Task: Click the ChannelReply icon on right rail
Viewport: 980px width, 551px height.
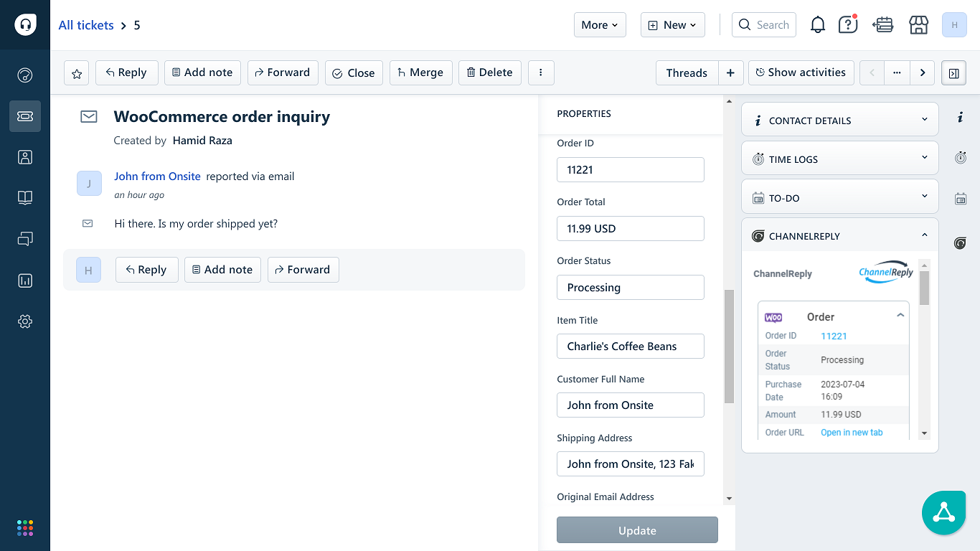Action: tap(961, 244)
